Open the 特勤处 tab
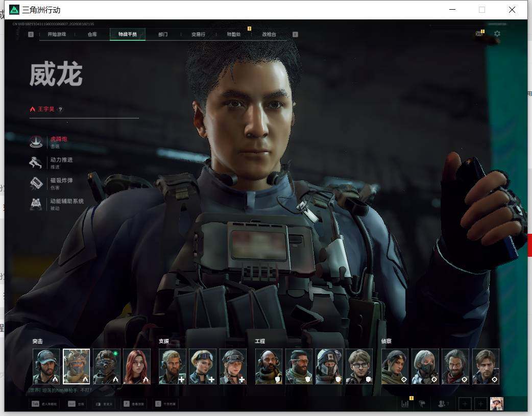This screenshot has height=416, width=532. [234, 34]
